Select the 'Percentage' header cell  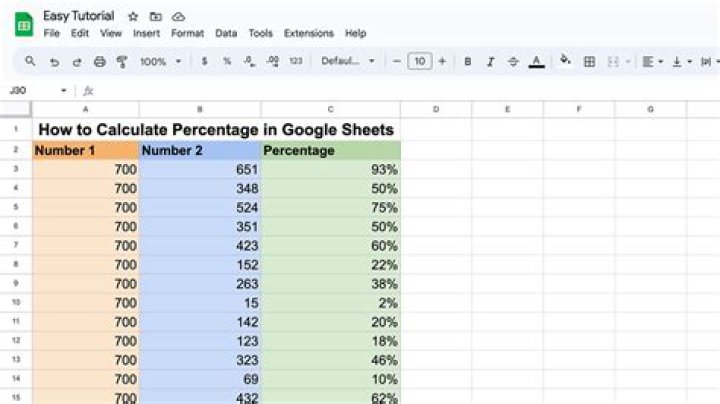point(331,151)
